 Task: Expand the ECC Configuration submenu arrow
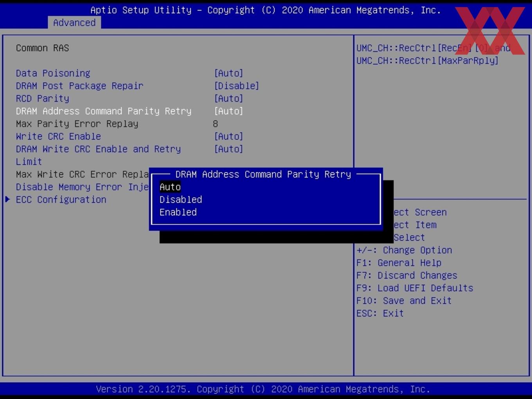(7, 199)
